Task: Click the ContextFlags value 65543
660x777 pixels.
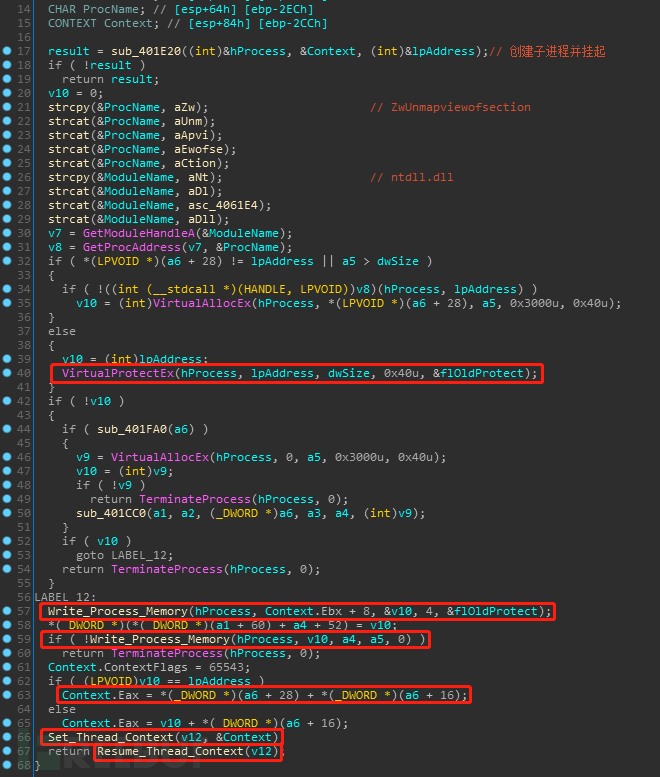Action: tap(226, 667)
